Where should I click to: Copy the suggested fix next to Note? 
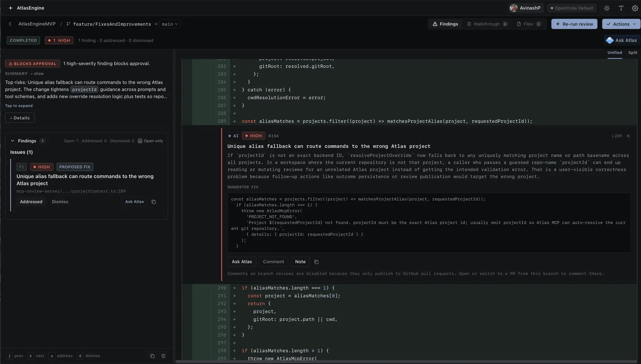click(x=316, y=262)
